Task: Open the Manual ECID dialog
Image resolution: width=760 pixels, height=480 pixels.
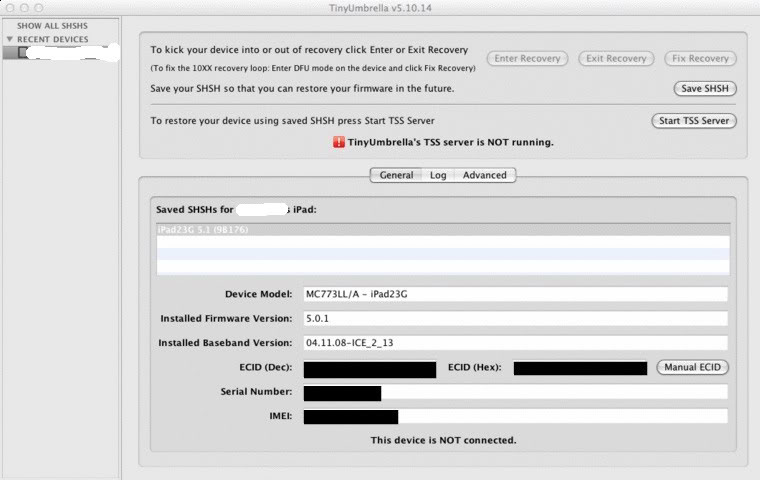Action: tap(692, 367)
